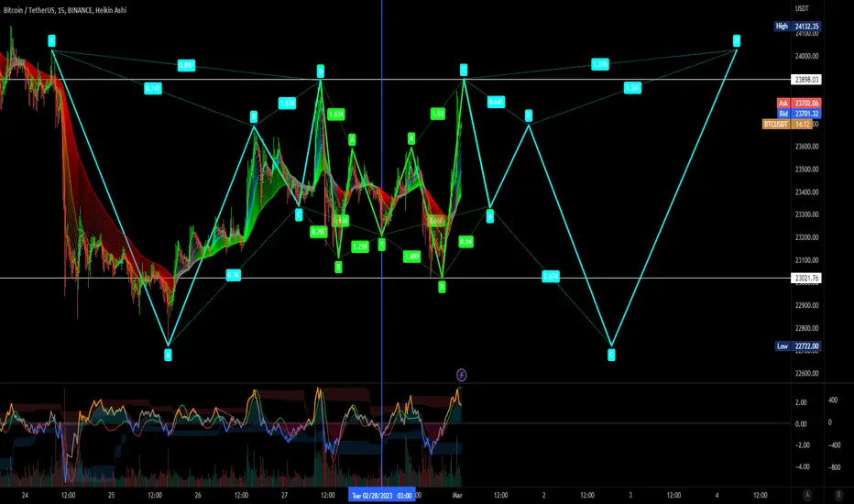854x504 pixels.
Task: Click the 24000.00 level on the price axis
Action: (806, 56)
